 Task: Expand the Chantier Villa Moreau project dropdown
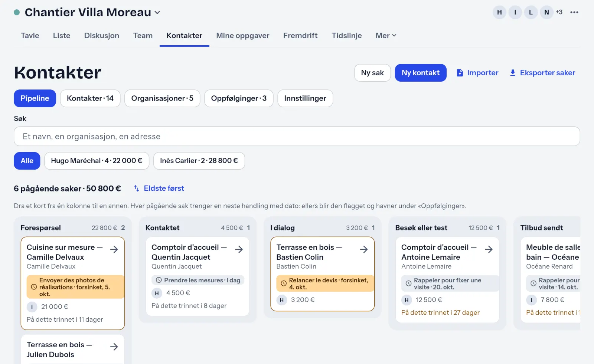[157, 12]
